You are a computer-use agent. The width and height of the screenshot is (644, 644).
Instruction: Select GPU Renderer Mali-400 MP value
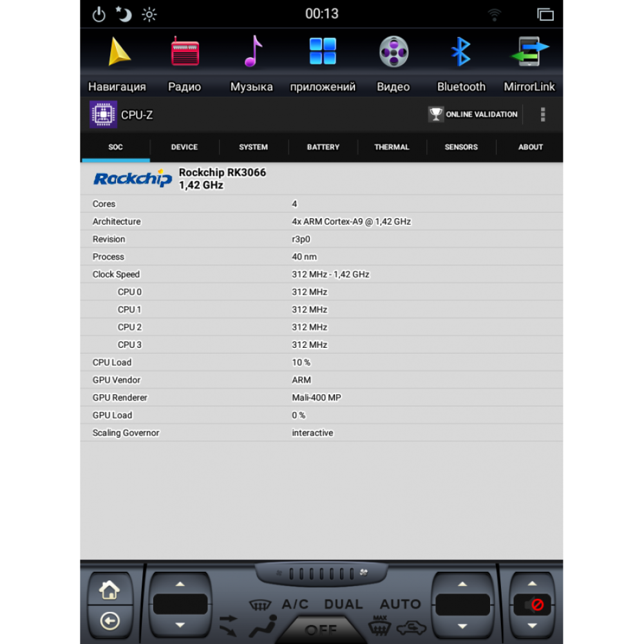coord(317,397)
